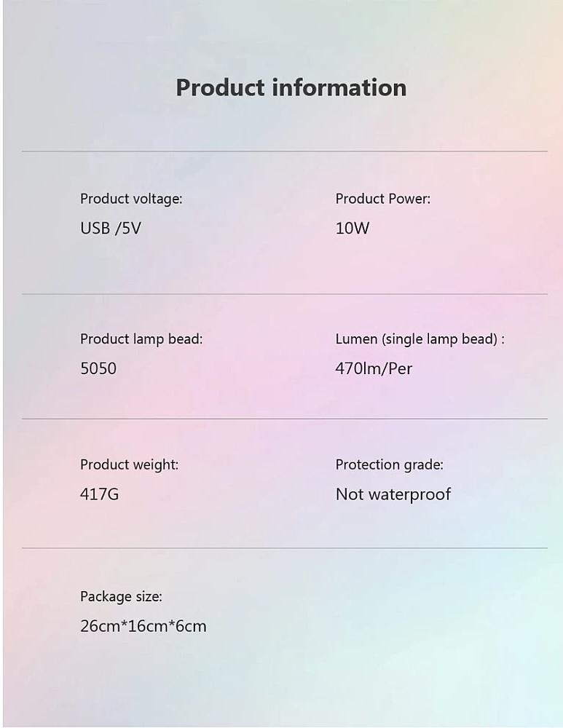Select the "USB /5V" voltage value
Viewport: 563px width, 728px height.
pyautogui.click(x=110, y=229)
